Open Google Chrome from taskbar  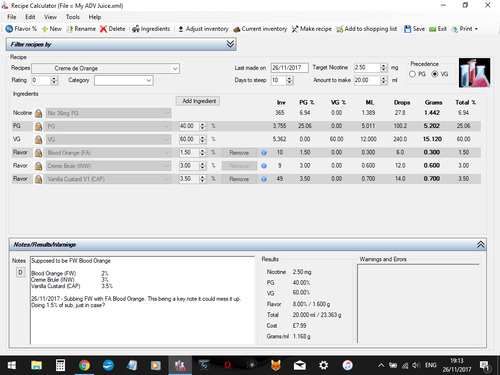click(x=84, y=365)
